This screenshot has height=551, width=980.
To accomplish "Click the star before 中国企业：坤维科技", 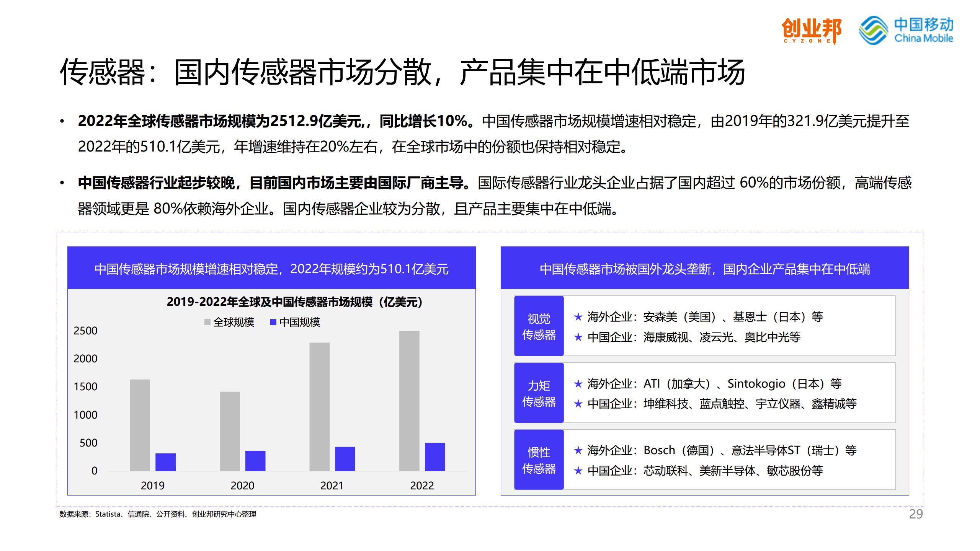I will [x=578, y=404].
